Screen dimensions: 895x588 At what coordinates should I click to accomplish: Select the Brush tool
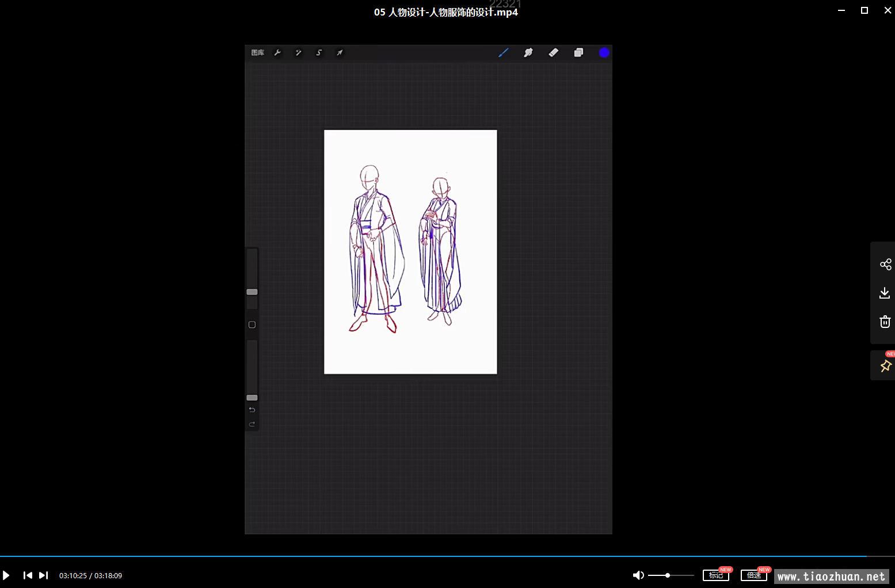[x=504, y=53]
